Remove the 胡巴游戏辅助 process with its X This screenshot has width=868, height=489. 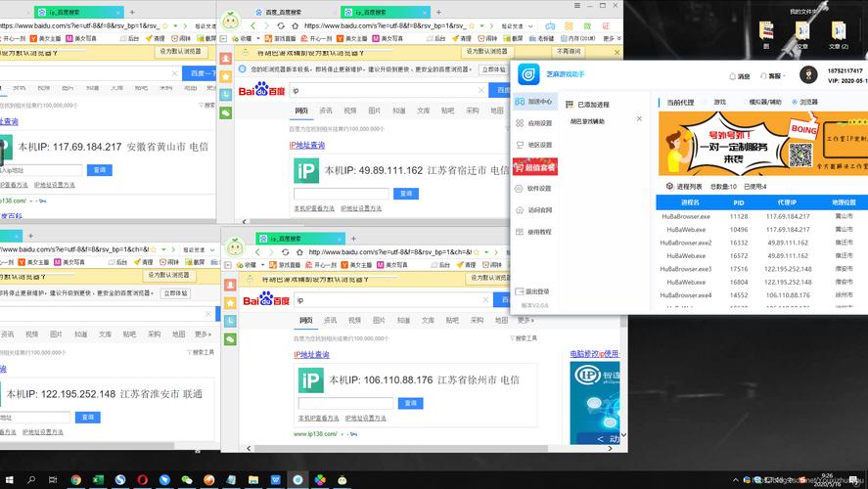tap(639, 119)
